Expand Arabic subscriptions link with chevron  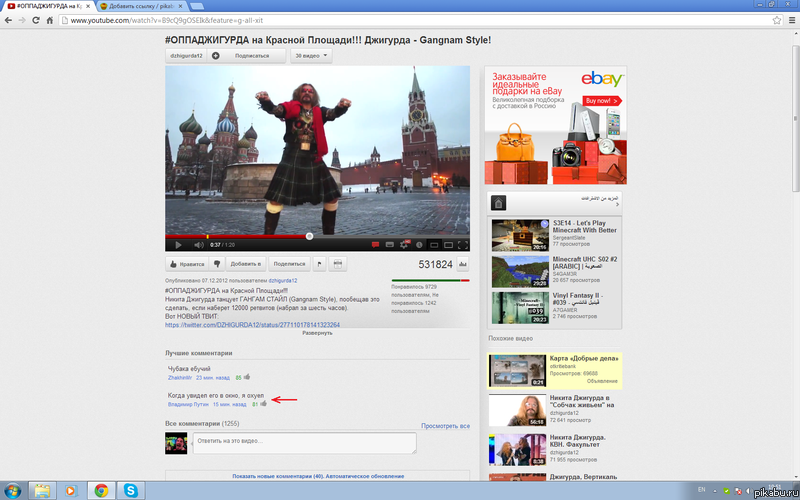(x=599, y=201)
